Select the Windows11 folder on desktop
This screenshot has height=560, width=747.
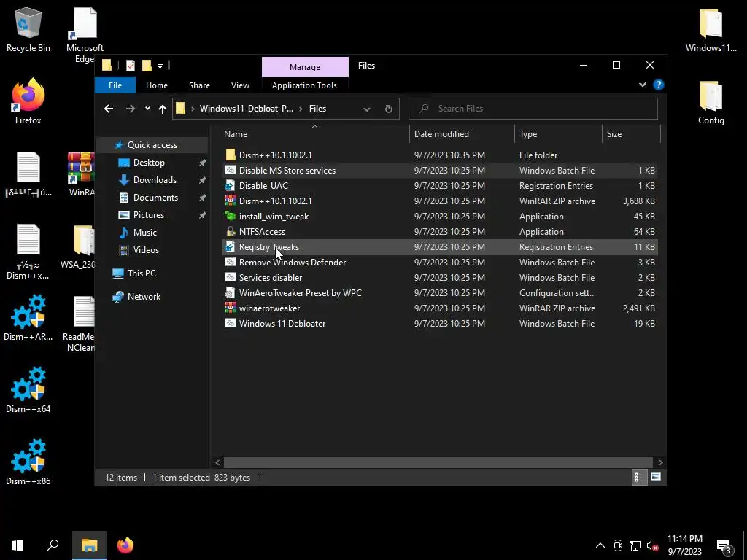click(711, 29)
